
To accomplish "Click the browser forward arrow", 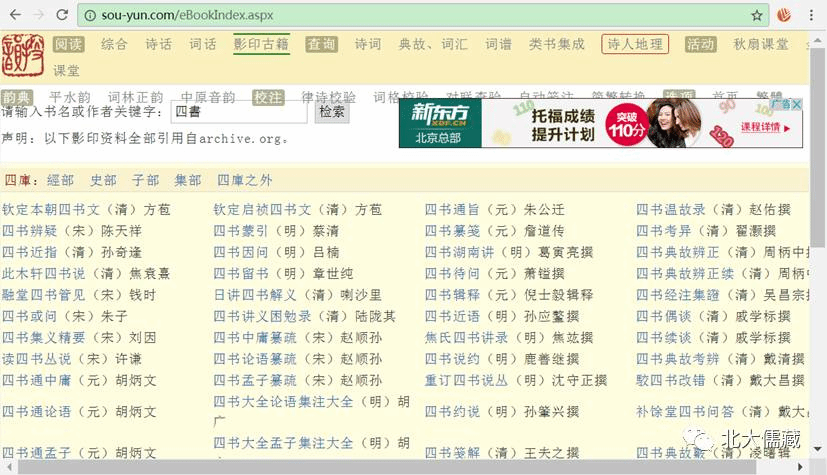I will click(38, 15).
